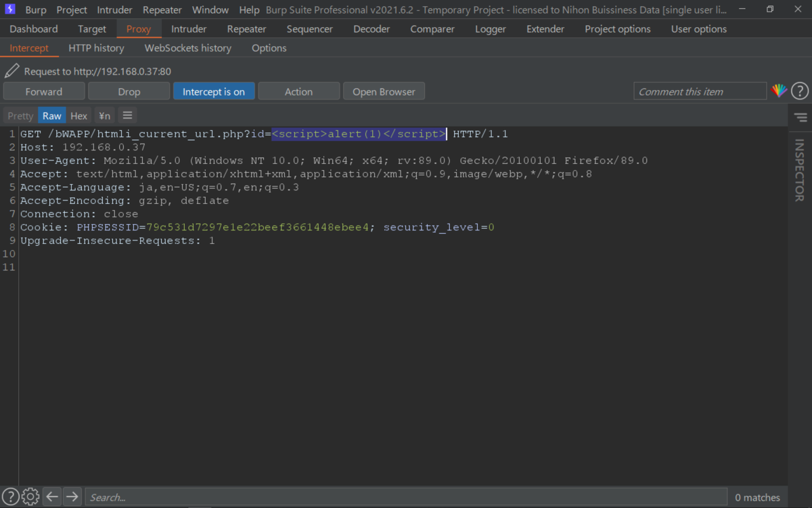This screenshot has height=508, width=812.
Task: Click the Burp Suite lightning logo icon
Action: (x=9, y=9)
